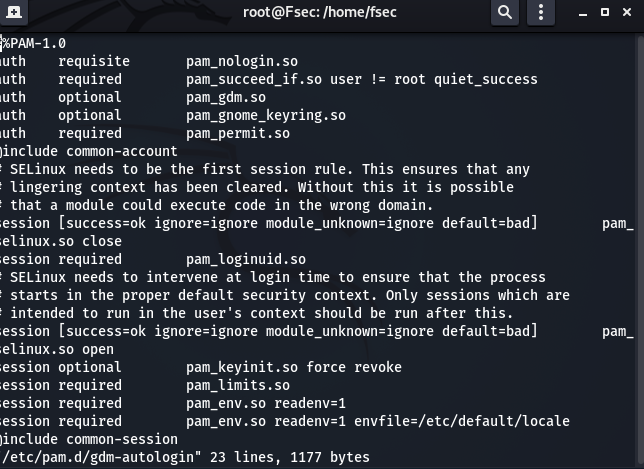Screen dimensions: 644x469
Task: Click the search magnifier icon
Action: 505,12
